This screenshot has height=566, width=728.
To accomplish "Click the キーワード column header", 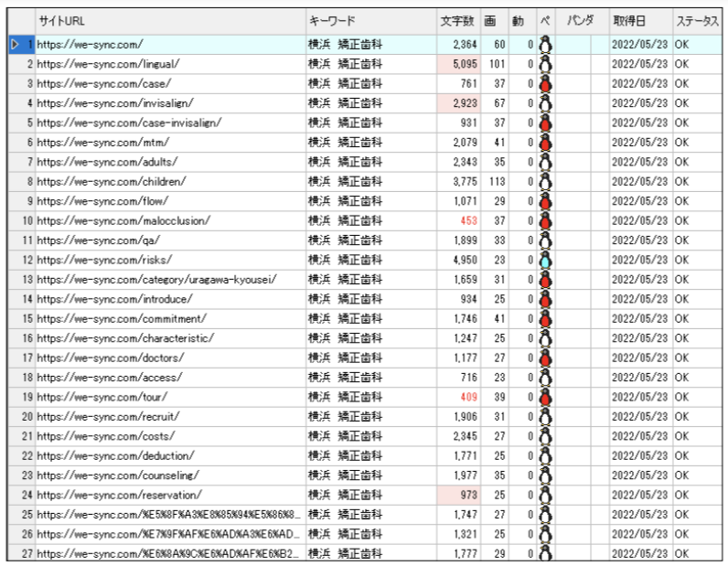I will [x=370, y=21].
